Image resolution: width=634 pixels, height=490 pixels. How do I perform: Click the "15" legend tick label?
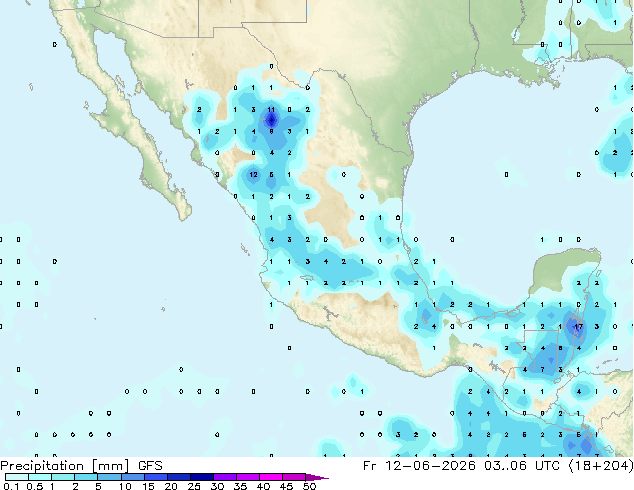pyautogui.click(x=148, y=486)
